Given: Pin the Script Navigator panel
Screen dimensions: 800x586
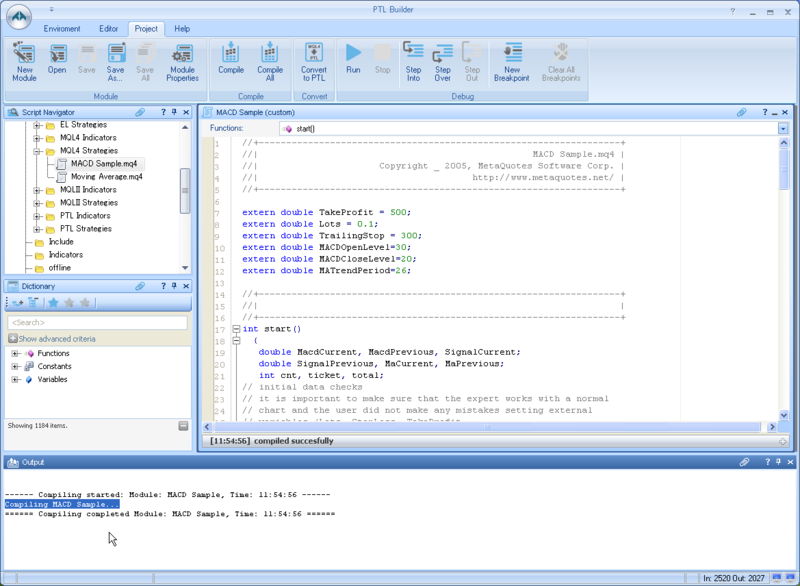Looking at the screenshot, I should click(174, 112).
